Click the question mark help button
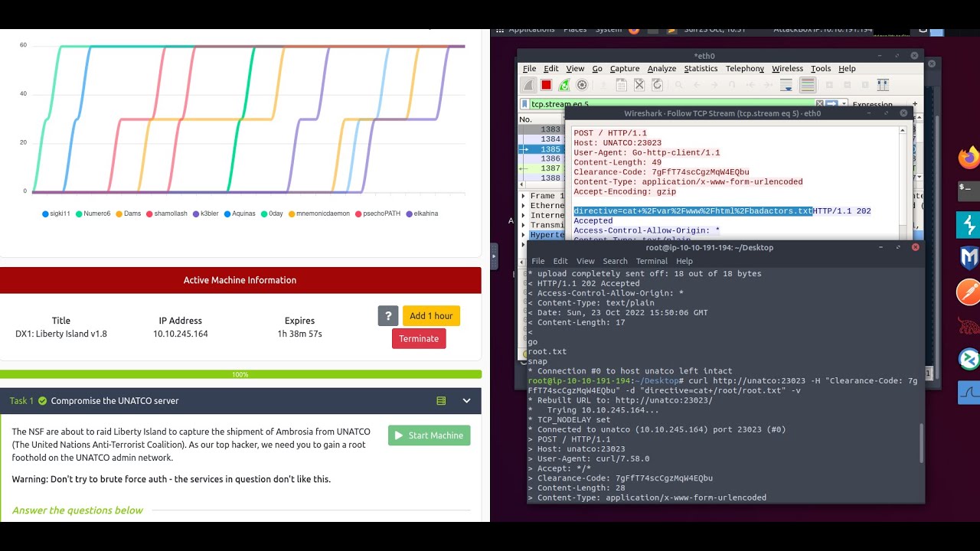980x551 pixels. (388, 315)
